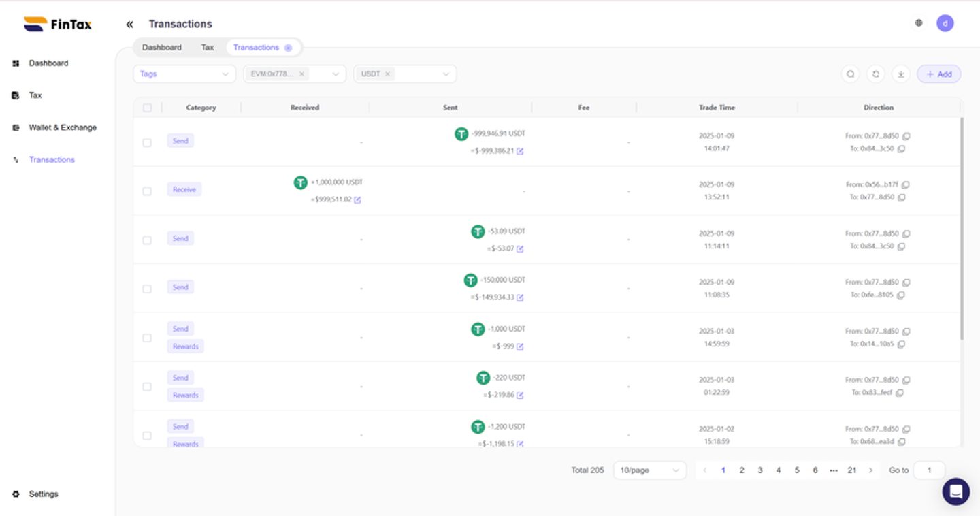Edit the $-999,386.21 value
This screenshot has height=516, width=980.
click(x=520, y=151)
